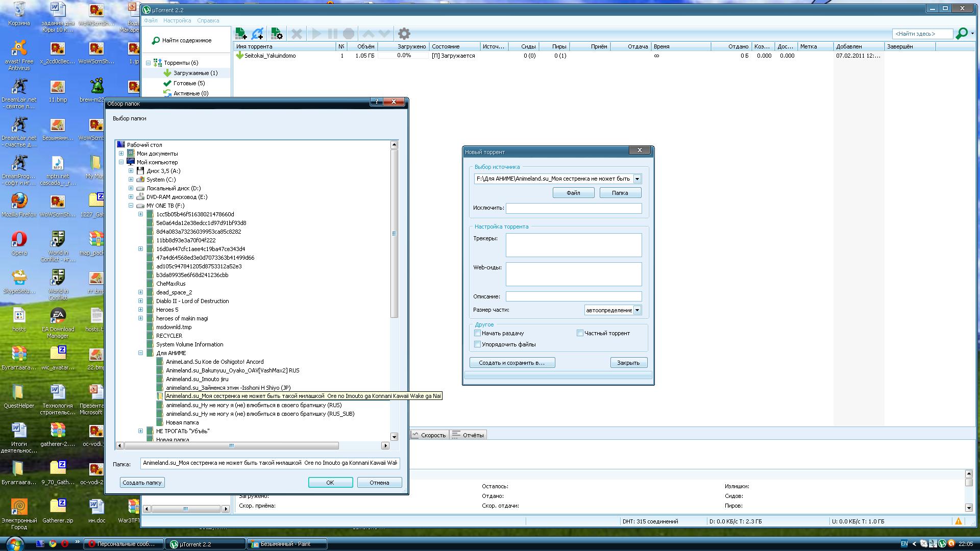Click the green search magnifier icon

[961, 34]
